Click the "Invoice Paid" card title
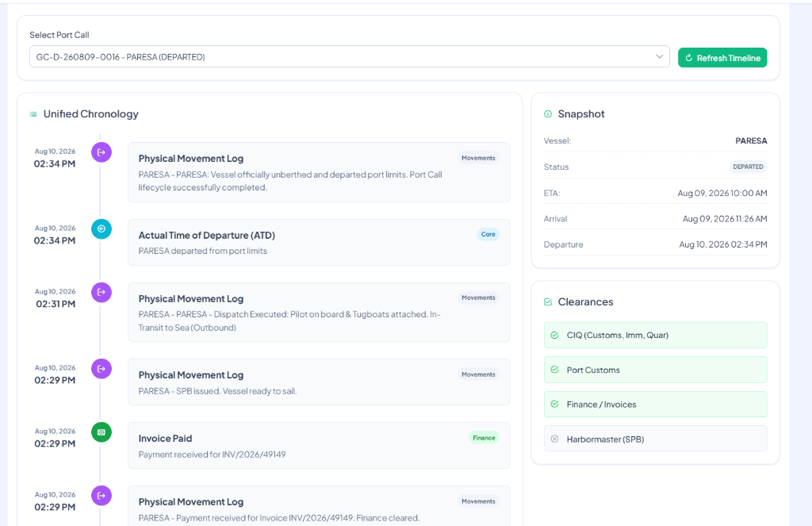Viewport: 812px width, 526px height. (165, 439)
